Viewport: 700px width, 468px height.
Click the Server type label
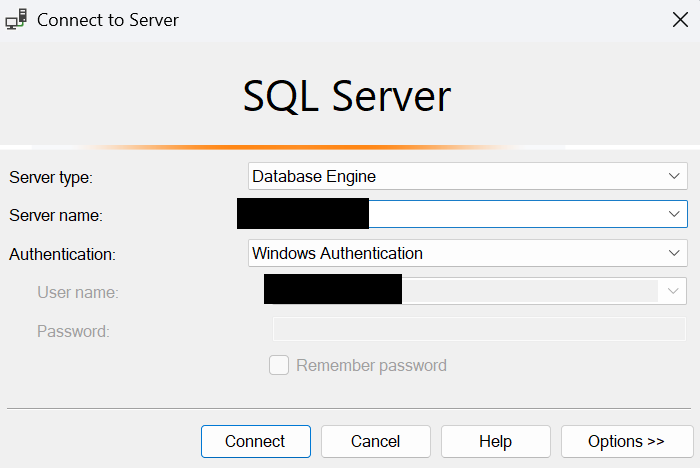click(x=50, y=178)
